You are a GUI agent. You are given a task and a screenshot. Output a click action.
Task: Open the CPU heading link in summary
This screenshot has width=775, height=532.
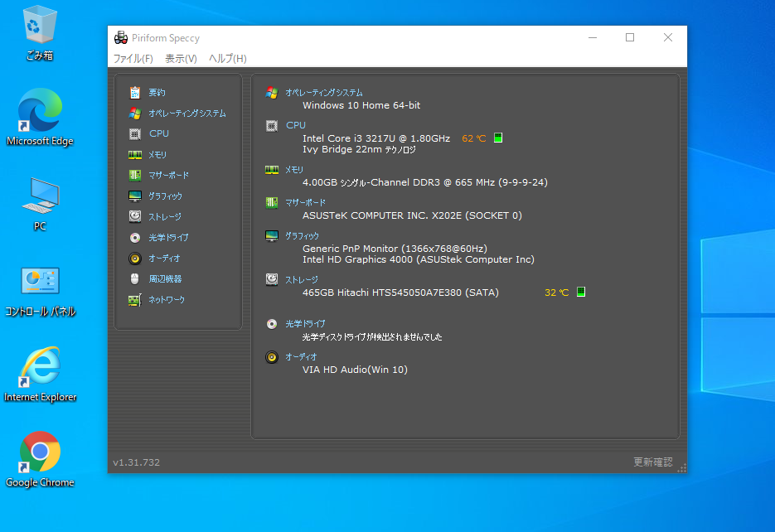[x=296, y=125]
